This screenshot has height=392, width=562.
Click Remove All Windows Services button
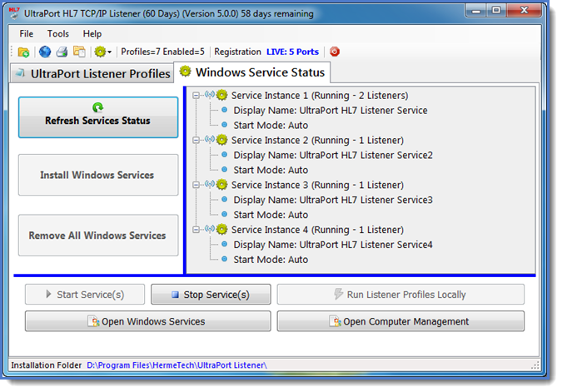98,236
